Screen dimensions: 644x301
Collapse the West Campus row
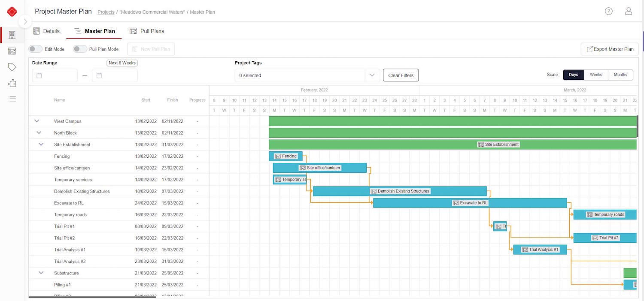pyautogui.click(x=36, y=121)
